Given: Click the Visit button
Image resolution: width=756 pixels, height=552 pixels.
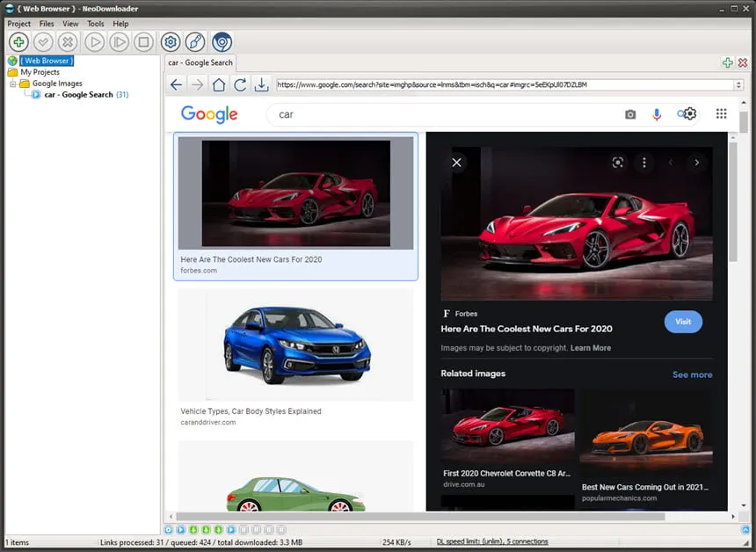Looking at the screenshot, I should click(x=683, y=322).
